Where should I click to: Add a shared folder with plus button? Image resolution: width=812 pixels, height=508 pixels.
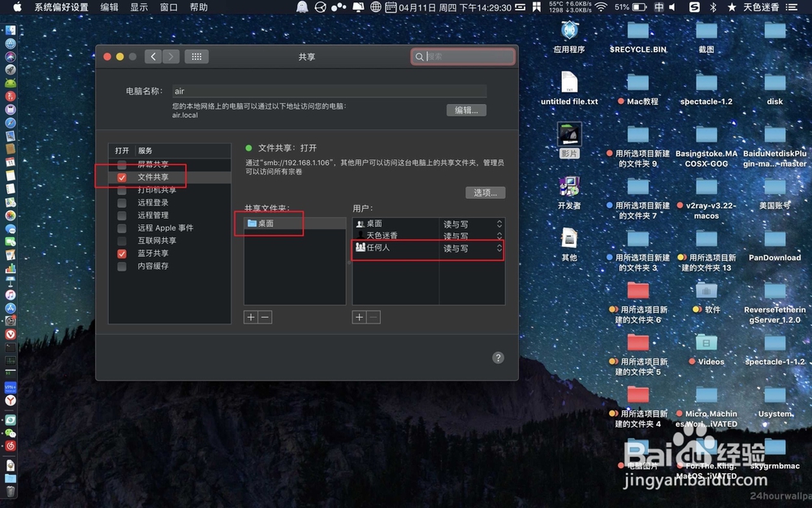point(251,317)
